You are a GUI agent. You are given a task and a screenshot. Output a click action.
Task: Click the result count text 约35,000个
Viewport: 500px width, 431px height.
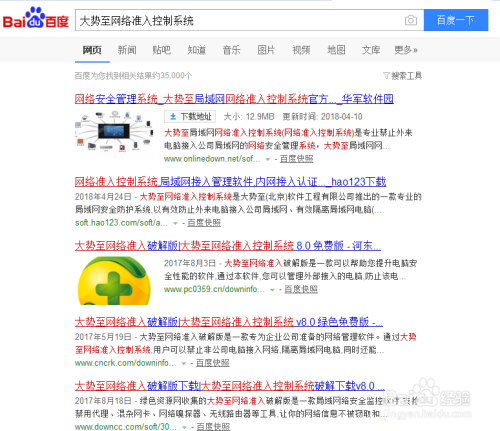point(171,76)
